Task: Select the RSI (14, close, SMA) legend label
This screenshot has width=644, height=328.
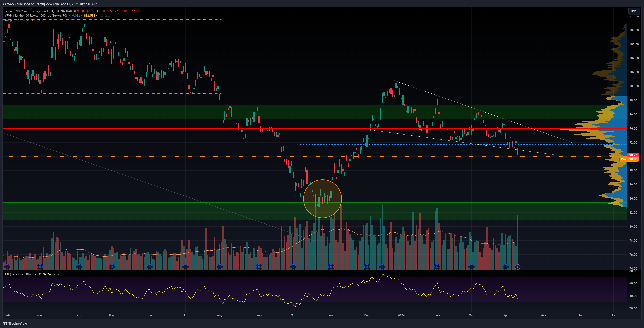Action: [x=23, y=274]
